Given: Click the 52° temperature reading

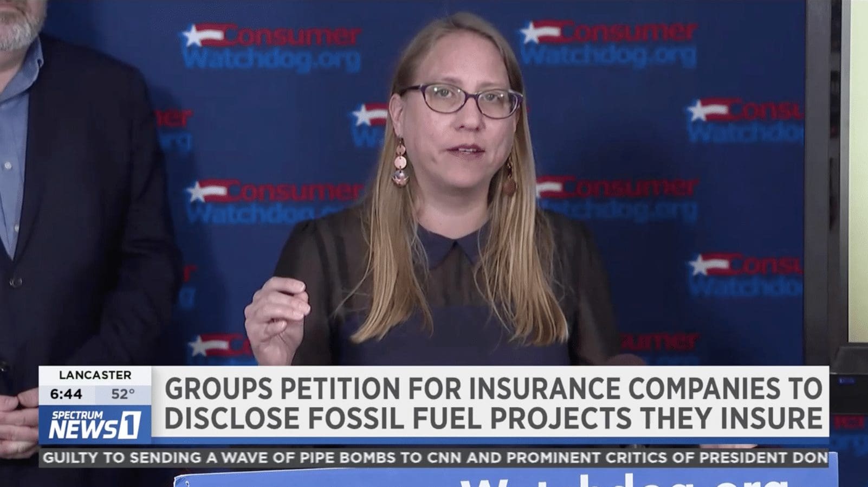Looking at the screenshot, I should 123,394.
